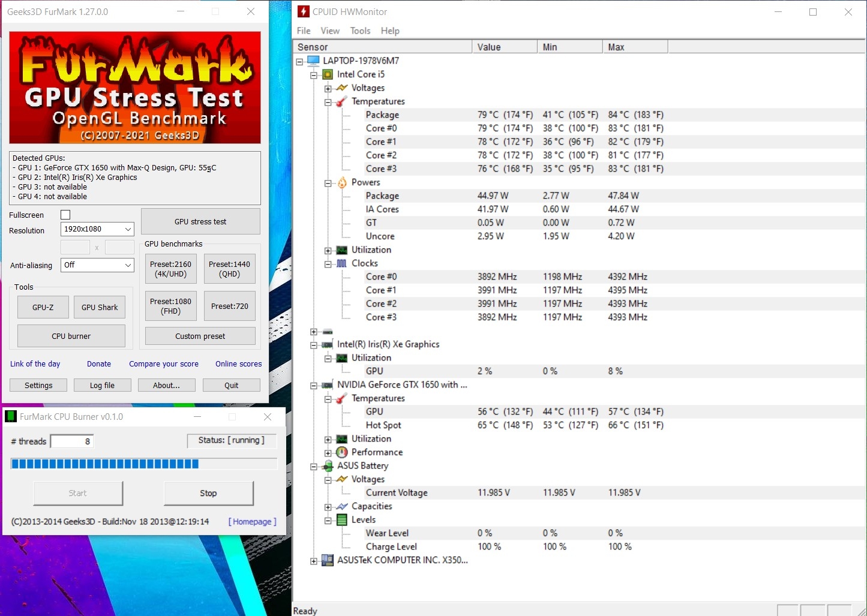
Task: Click the CPU Temperatures thermometer icon
Action: tap(342, 101)
